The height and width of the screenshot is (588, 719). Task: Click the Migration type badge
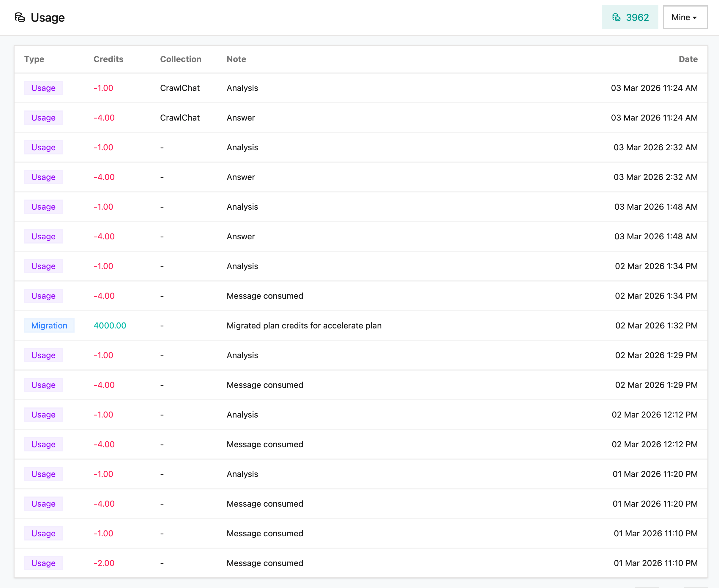[49, 325]
